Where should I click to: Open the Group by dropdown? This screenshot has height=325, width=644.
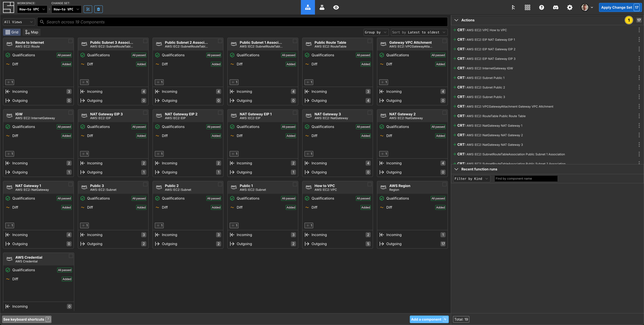point(376,32)
